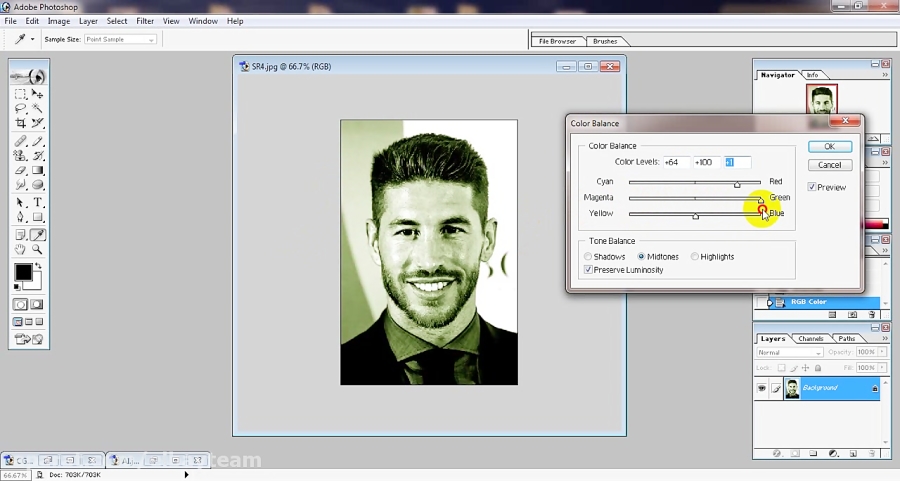The height and width of the screenshot is (481, 900).
Task: Select the Type tool
Action: 37,203
